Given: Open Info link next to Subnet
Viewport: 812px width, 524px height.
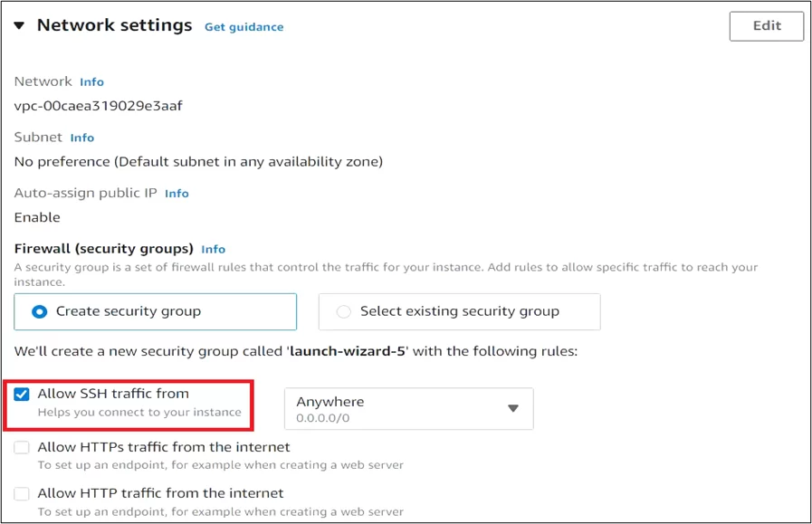Looking at the screenshot, I should pyautogui.click(x=82, y=138).
